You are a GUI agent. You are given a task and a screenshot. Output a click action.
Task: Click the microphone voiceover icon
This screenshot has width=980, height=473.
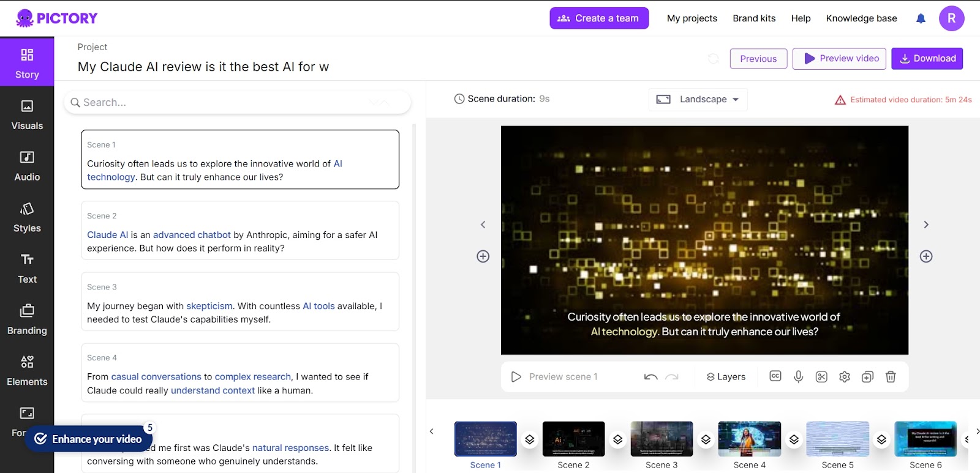(799, 377)
